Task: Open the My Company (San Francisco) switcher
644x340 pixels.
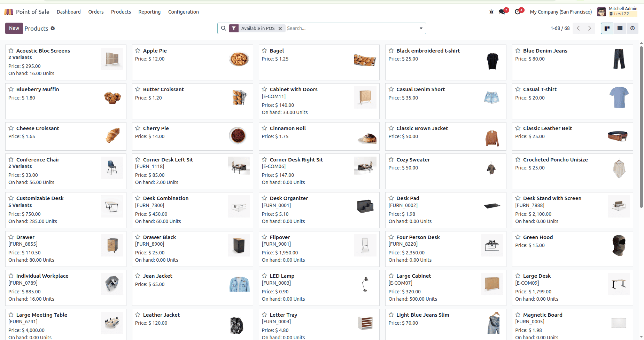Action: 560,12
